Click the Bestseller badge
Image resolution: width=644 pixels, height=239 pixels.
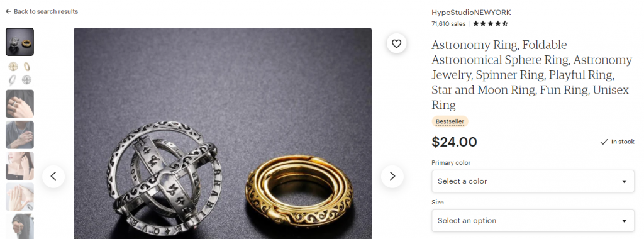point(450,121)
